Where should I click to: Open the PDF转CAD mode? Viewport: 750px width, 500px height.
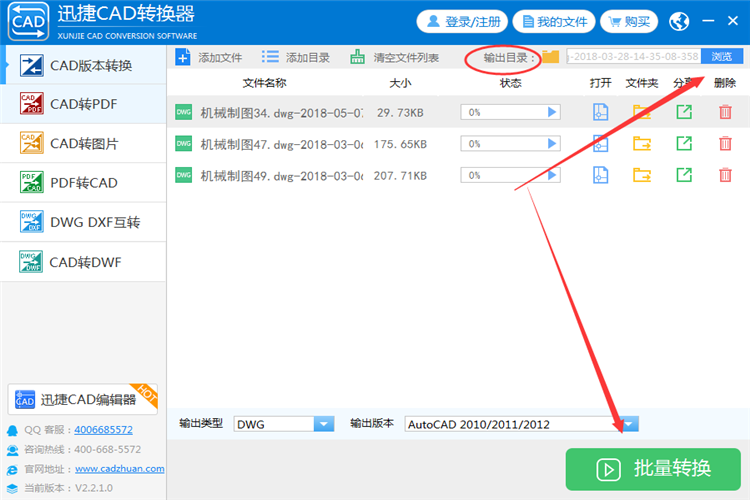click(x=83, y=183)
